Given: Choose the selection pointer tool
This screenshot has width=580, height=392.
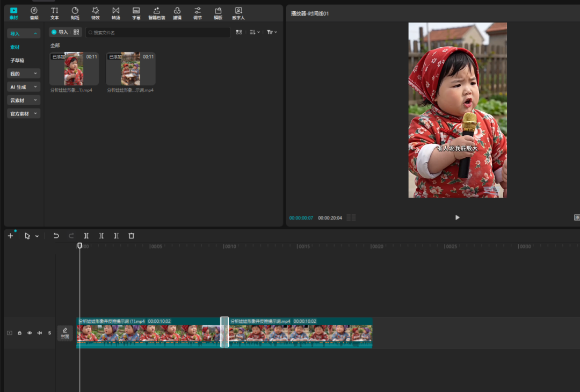Looking at the screenshot, I should [x=27, y=236].
